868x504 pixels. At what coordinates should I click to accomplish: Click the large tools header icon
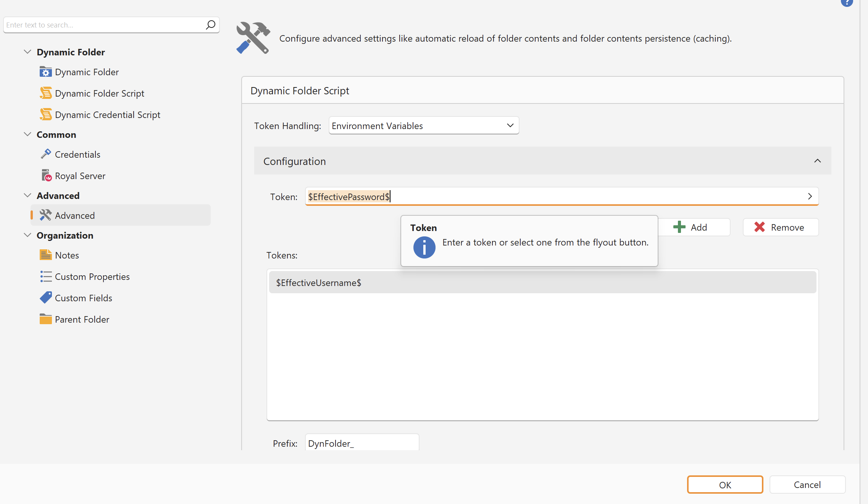(253, 38)
